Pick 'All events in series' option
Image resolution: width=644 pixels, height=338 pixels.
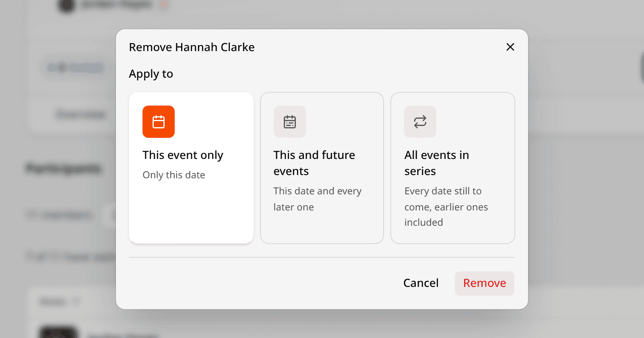(453, 168)
